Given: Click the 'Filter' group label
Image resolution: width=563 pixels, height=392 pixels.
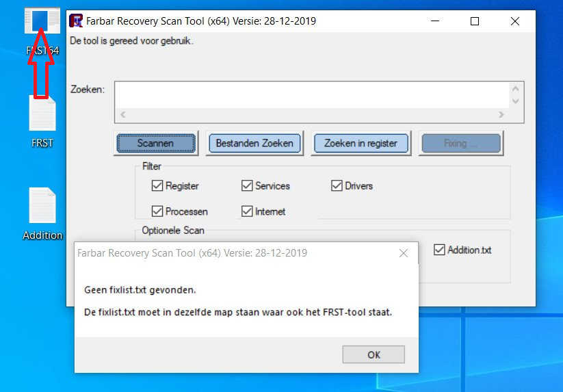Looking at the screenshot, I should click(151, 166).
